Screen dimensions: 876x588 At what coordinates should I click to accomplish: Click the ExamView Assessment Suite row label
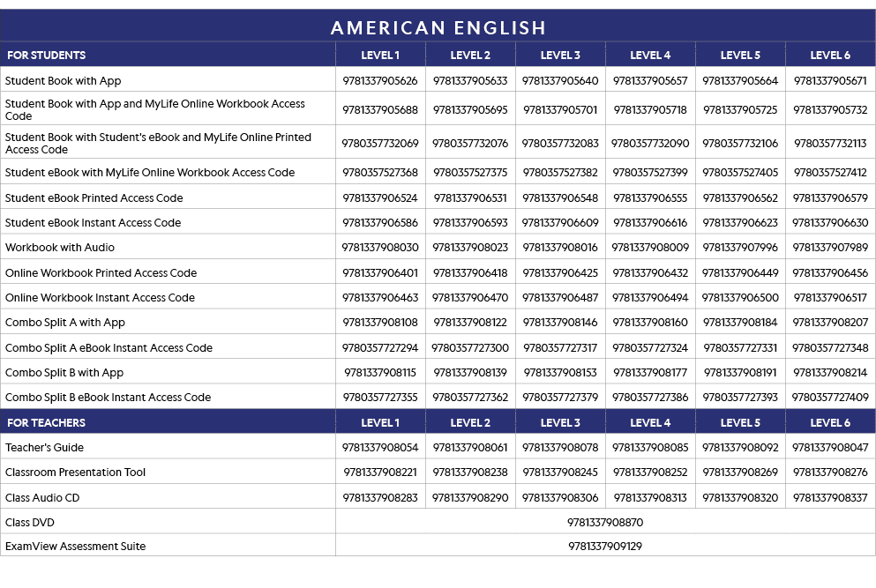tap(76, 547)
